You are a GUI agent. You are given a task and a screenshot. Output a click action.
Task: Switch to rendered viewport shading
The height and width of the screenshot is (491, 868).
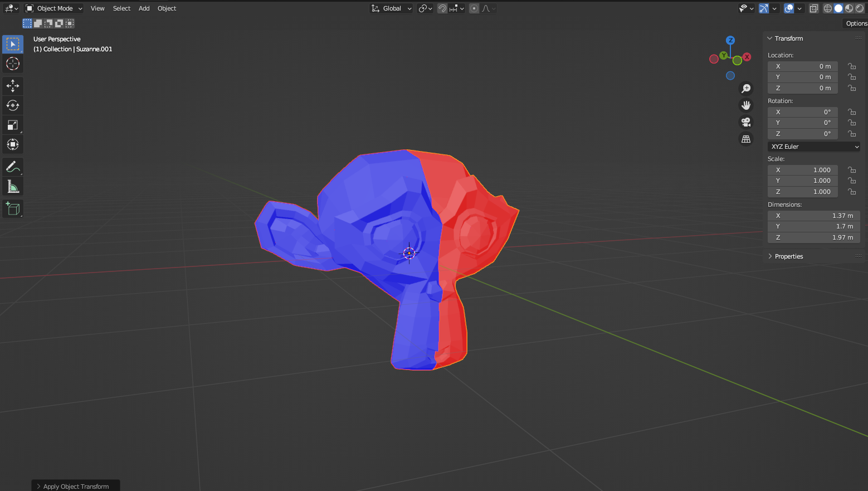860,8
